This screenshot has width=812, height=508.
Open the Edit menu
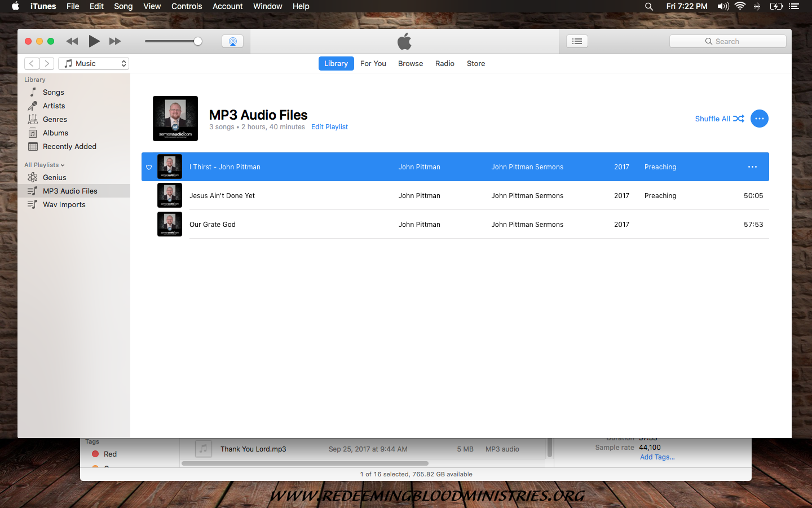point(96,6)
